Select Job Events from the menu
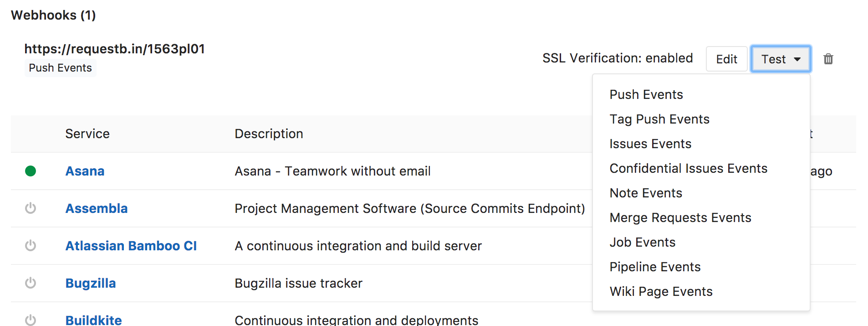The image size is (868, 326). [x=643, y=242]
